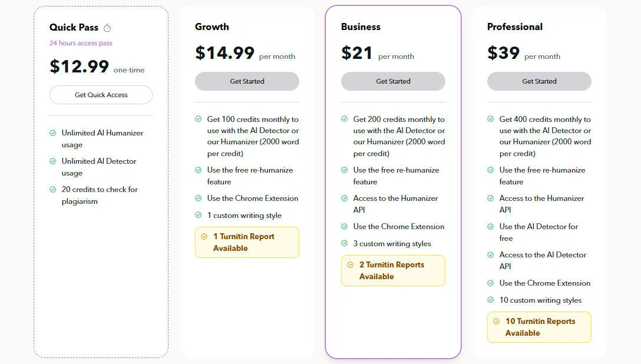Click the Quick Pass plan heading

pos(74,27)
